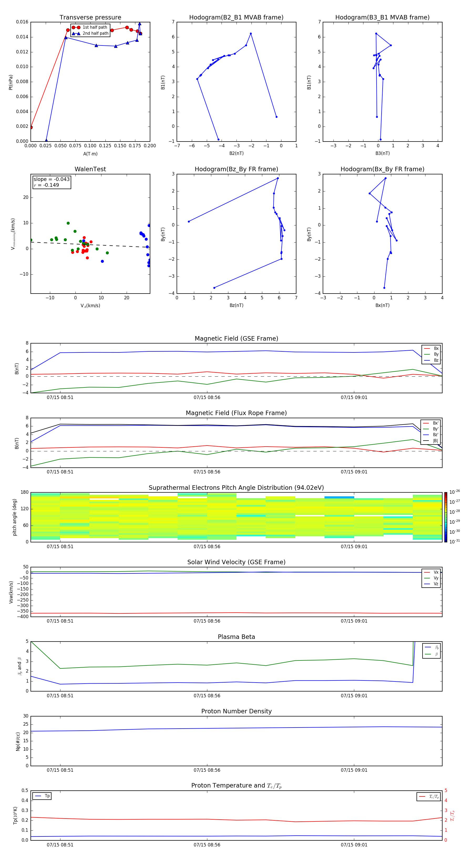Click the "Solar Wind Velocity (GSE Frame)" title

(236, 562)
